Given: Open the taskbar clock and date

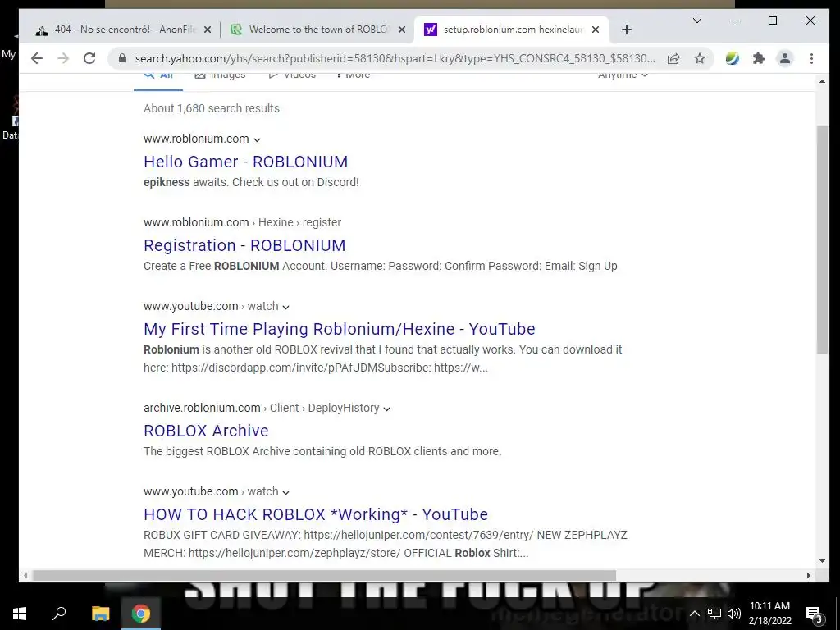Looking at the screenshot, I should tap(769, 614).
